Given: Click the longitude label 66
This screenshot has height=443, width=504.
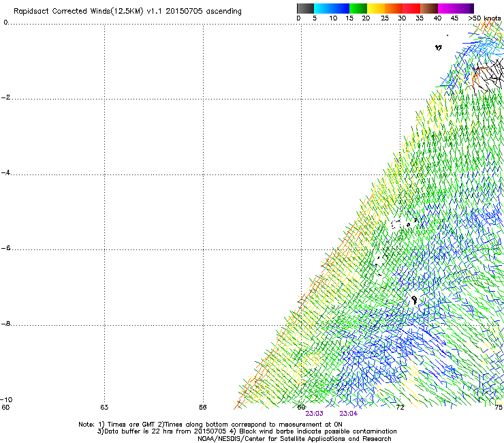Looking at the screenshot, I should point(202,408).
